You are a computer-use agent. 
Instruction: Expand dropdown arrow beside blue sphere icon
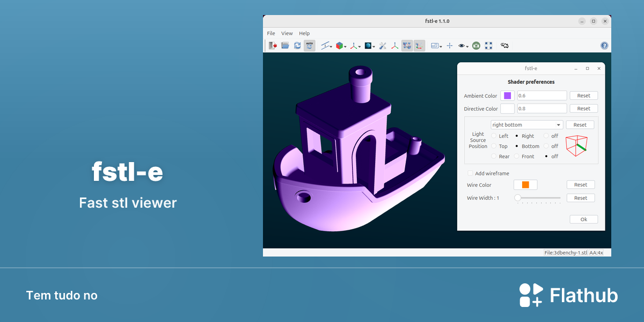(375, 47)
